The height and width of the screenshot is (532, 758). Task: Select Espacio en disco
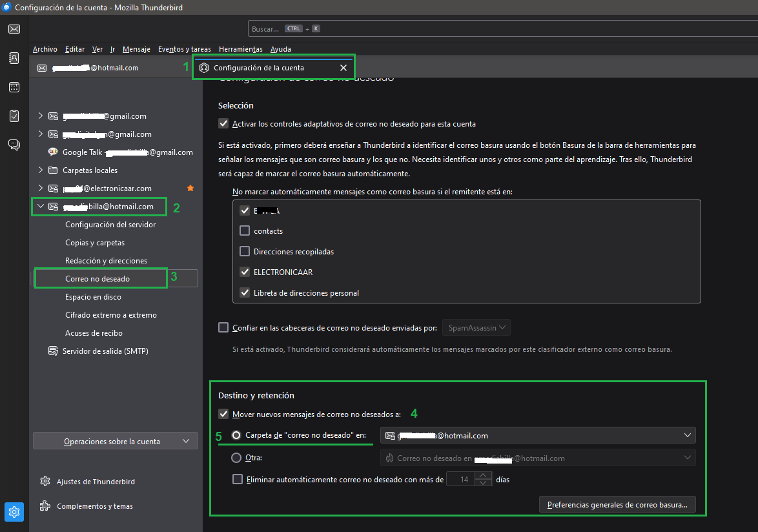[94, 297]
